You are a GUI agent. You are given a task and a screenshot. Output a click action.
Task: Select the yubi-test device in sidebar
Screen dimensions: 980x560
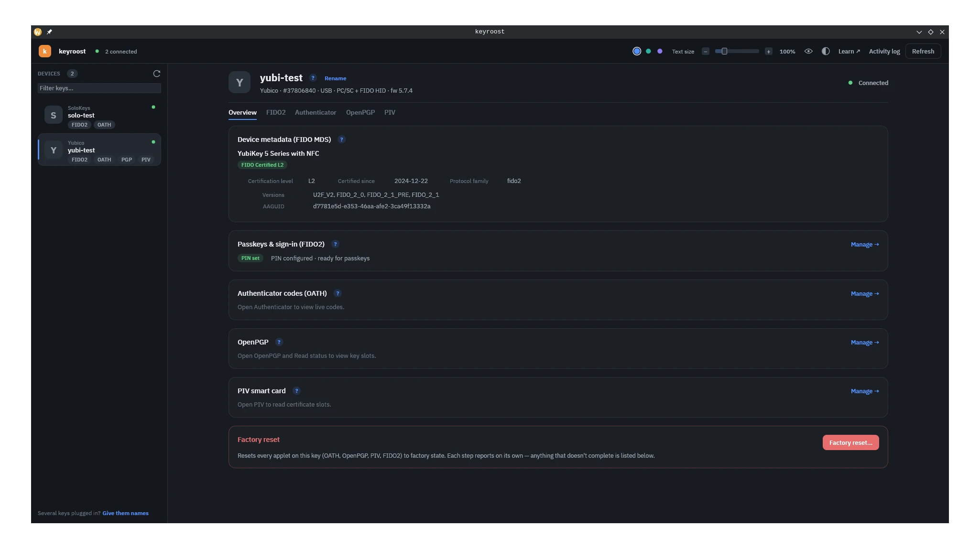coord(99,150)
